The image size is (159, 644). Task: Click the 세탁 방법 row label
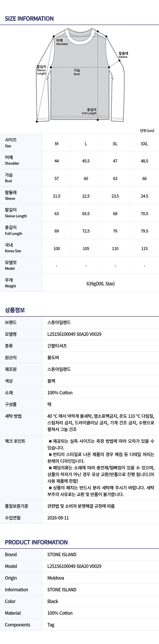[13, 416]
